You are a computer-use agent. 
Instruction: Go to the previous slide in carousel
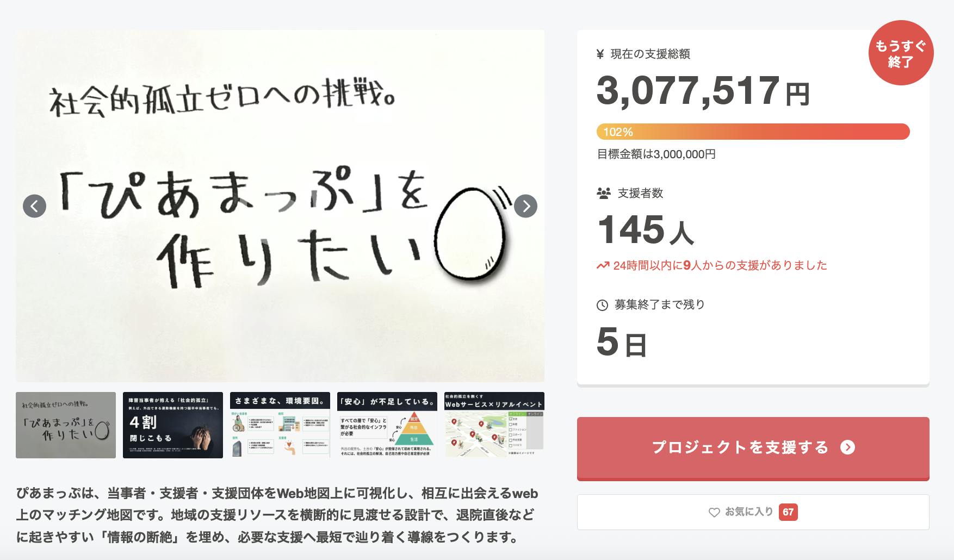point(34,206)
